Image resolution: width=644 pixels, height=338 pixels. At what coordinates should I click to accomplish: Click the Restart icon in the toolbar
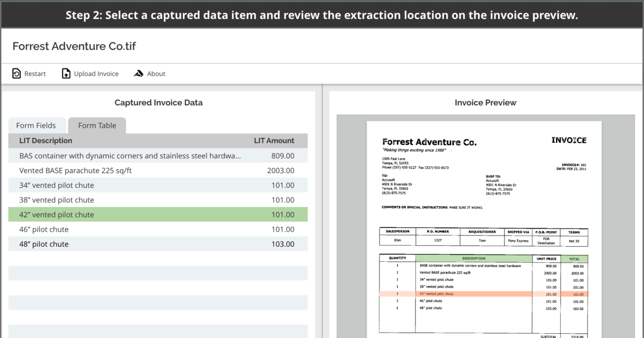coord(16,74)
